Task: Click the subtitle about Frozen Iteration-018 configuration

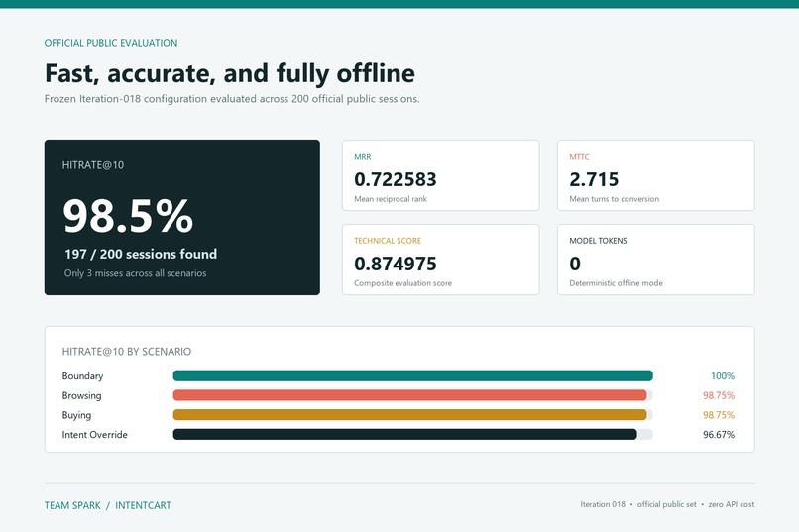Action: (232, 99)
